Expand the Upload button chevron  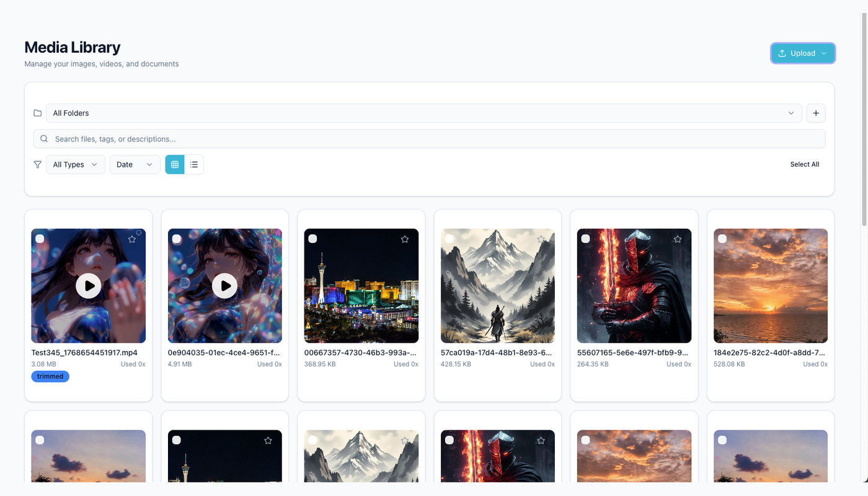point(824,53)
